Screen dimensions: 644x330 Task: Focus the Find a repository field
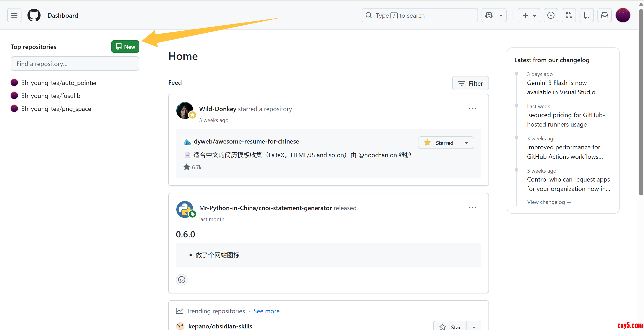coord(75,64)
